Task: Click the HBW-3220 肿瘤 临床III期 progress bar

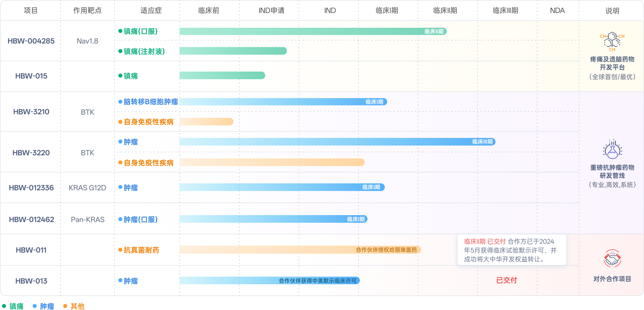Action: (x=337, y=142)
